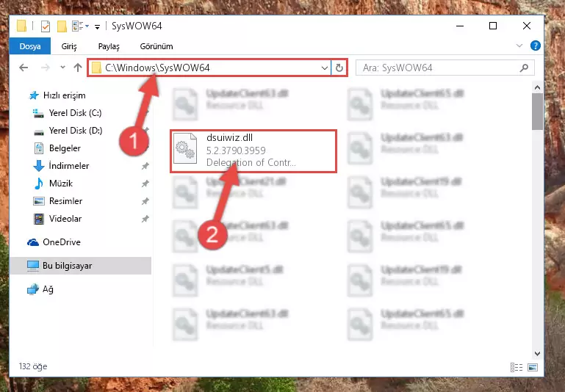Open the Customize Quick Access Toolbar dropdown
The image size is (565, 392).
click(97, 26)
